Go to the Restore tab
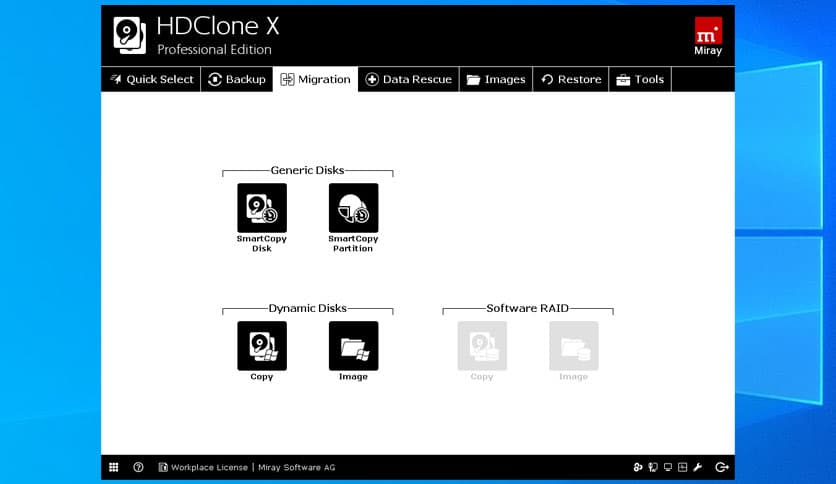The image size is (836, 484). pos(571,79)
